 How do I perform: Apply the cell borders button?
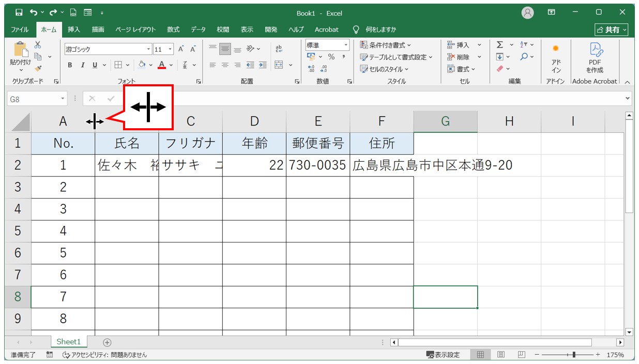118,65
